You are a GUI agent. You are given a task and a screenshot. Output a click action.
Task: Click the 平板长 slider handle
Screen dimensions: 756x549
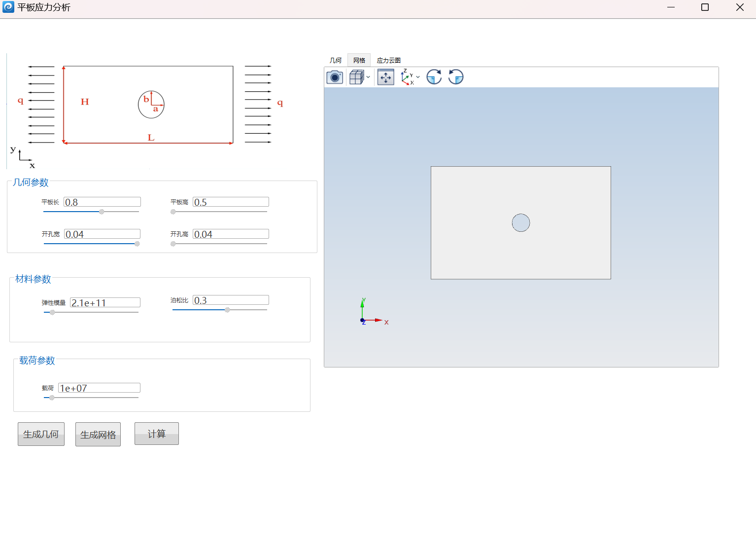[102, 212]
